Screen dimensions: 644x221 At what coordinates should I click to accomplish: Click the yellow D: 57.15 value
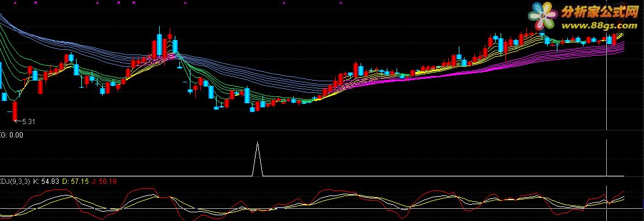[x=75, y=181]
